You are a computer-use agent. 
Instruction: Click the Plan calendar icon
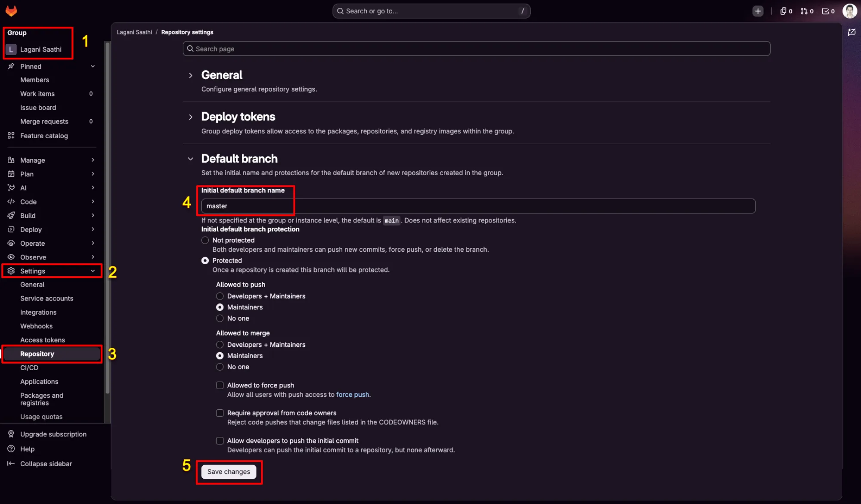[x=11, y=174]
